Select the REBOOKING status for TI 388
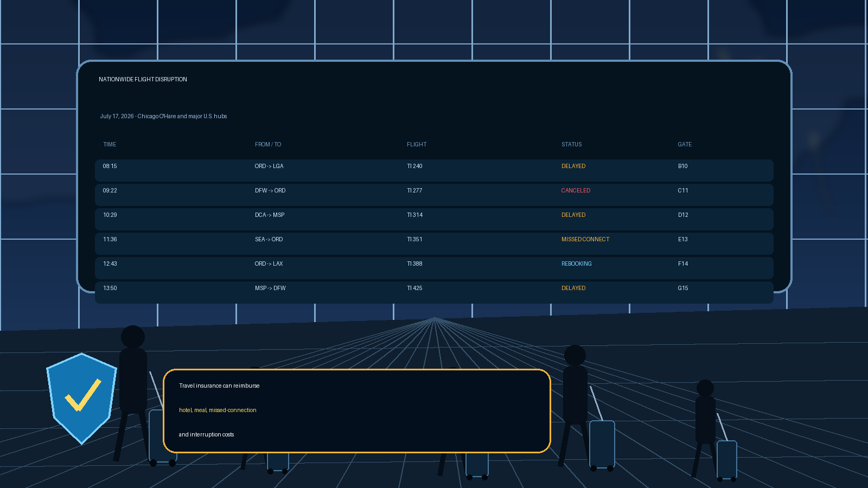 point(576,264)
